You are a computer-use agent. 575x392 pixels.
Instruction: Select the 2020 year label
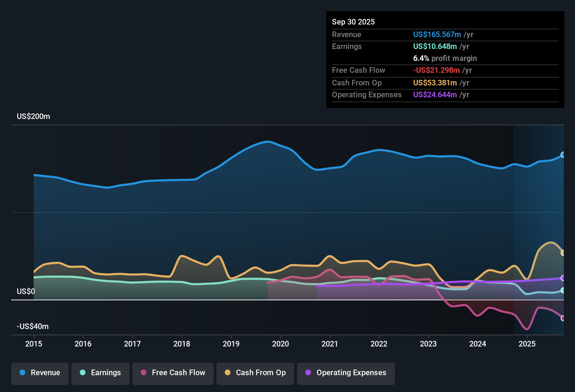280,344
